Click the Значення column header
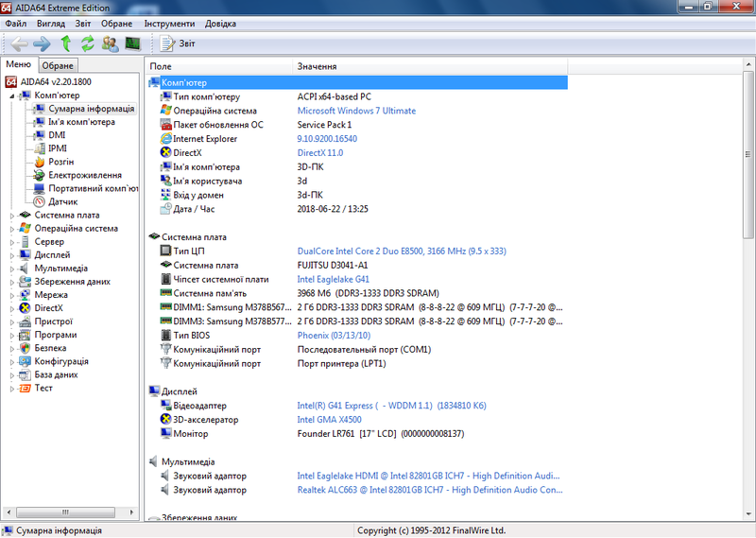Image resolution: width=756 pixels, height=538 pixels. [430, 66]
